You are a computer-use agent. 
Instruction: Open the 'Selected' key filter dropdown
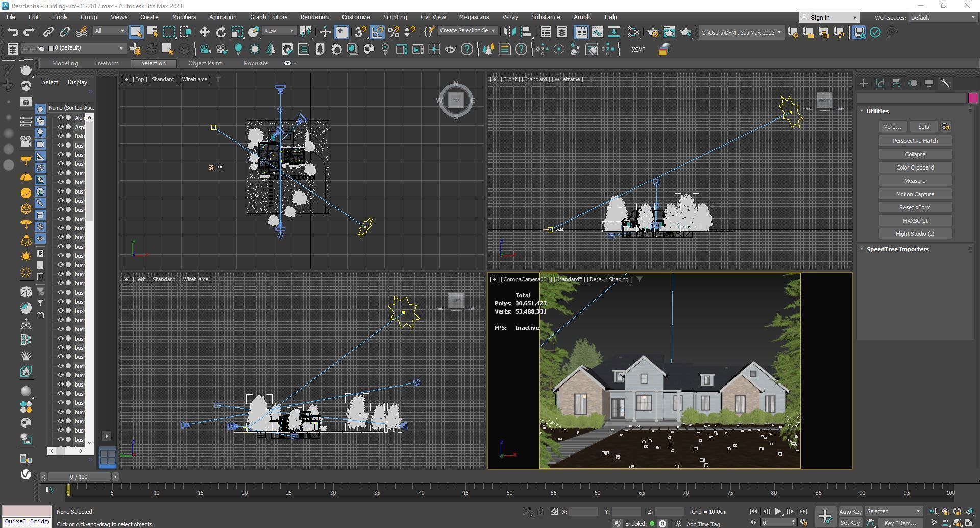point(894,511)
